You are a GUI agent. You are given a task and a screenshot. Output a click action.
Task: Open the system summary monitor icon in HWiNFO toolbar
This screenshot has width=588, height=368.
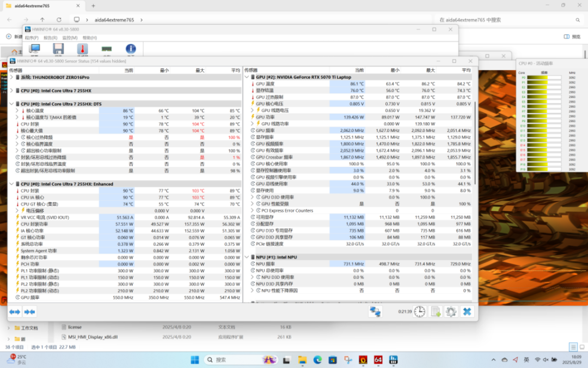click(x=34, y=49)
